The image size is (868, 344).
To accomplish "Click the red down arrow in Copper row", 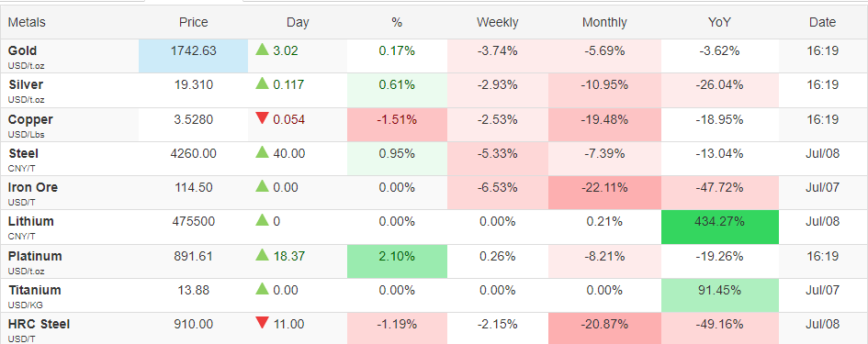I will click(262, 119).
